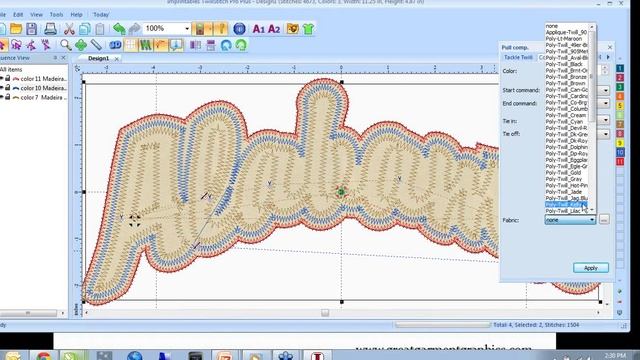
Task: Click the green t-shirt garment icon
Action: tap(309, 29)
